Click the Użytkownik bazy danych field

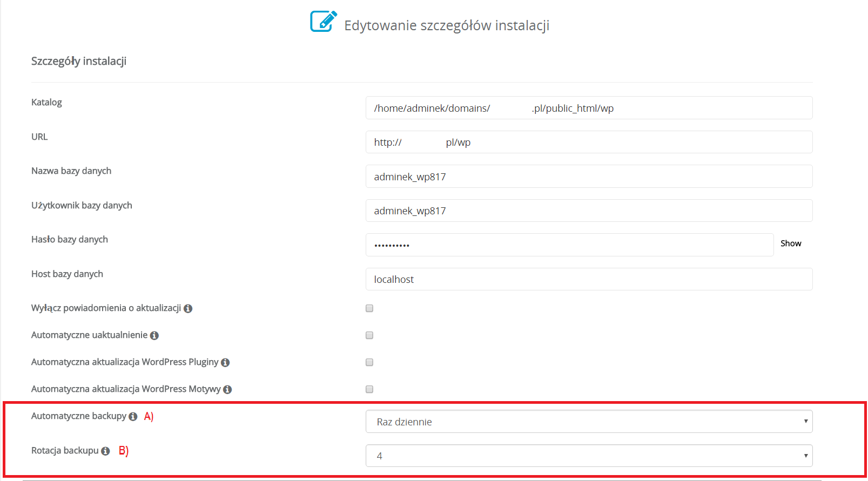[589, 211]
